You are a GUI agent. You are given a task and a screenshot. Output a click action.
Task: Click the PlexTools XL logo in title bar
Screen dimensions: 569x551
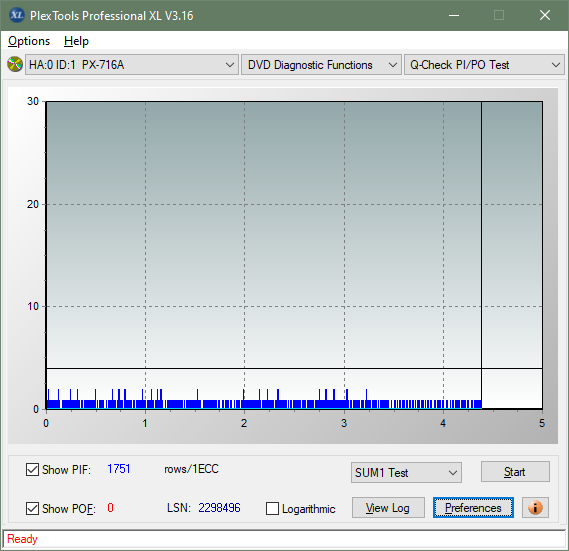click(17, 15)
